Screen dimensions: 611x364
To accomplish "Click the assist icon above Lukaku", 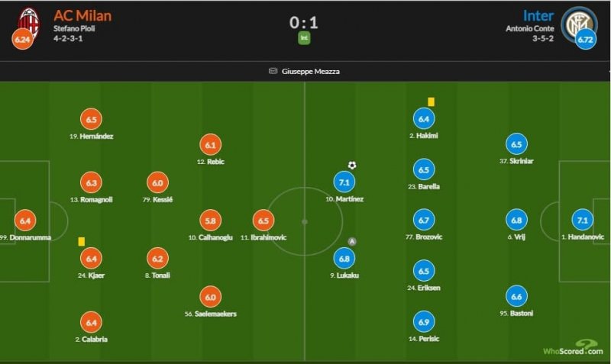I will [352, 241].
